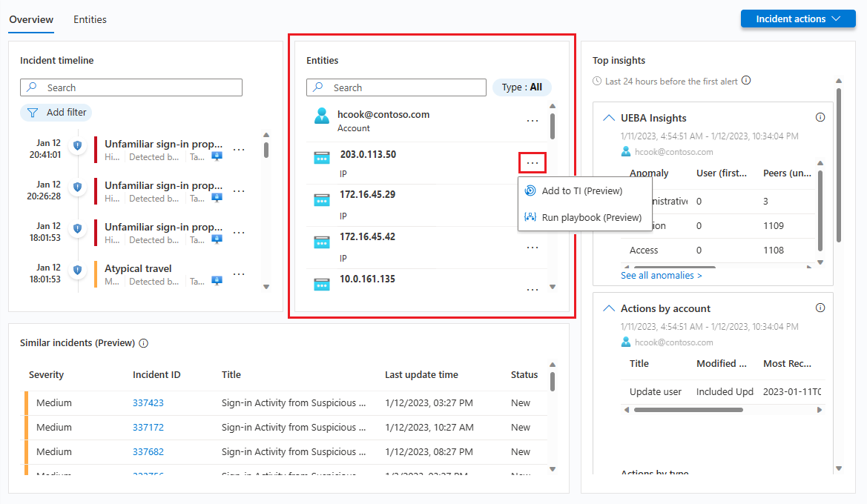Click the search magnifier in the Entities panel
This screenshot has width=867, height=504.
pyautogui.click(x=316, y=87)
